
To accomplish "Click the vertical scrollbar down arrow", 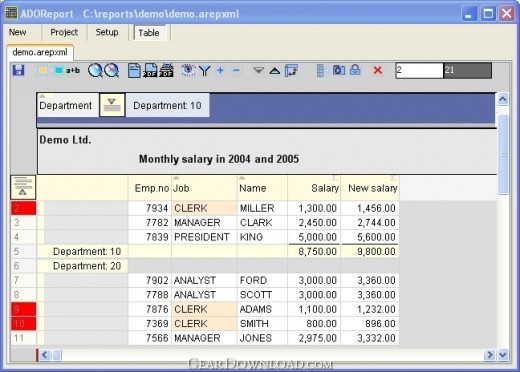I will coord(503,355).
